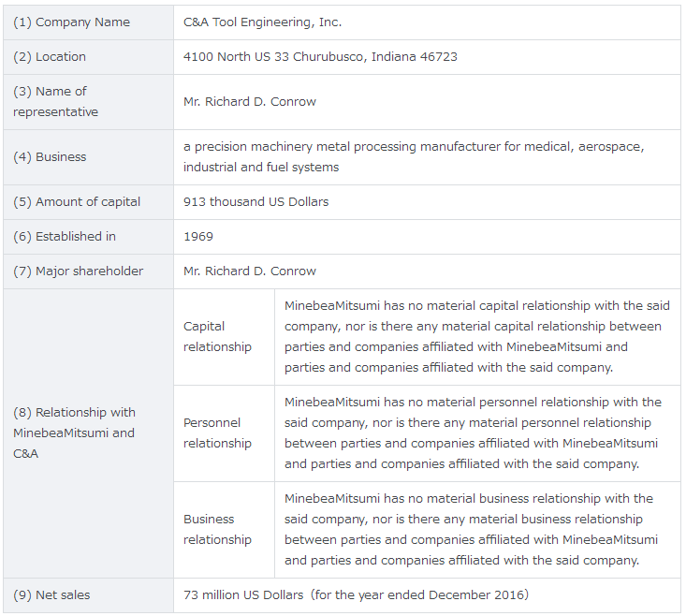Click the "913 thousand US Dollars" value
Image resolution: width=686 pixels, height=616 pixels.
[255, 202]
